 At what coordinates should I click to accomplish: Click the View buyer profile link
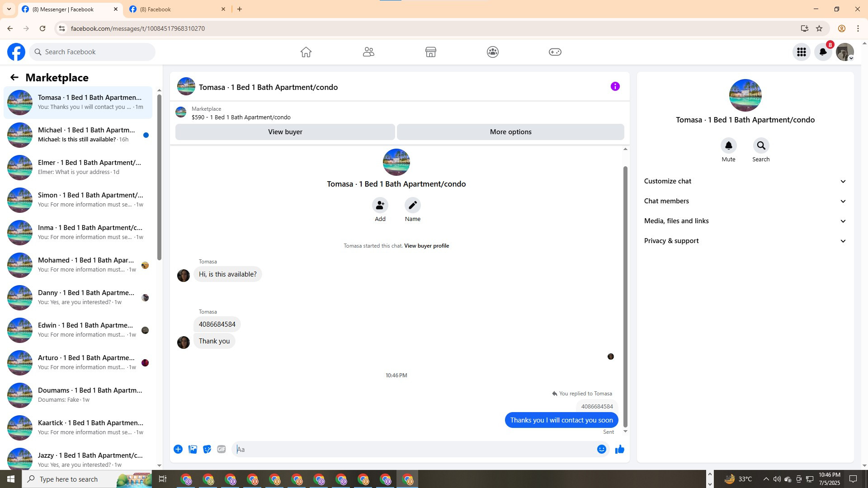pos(426,246)
